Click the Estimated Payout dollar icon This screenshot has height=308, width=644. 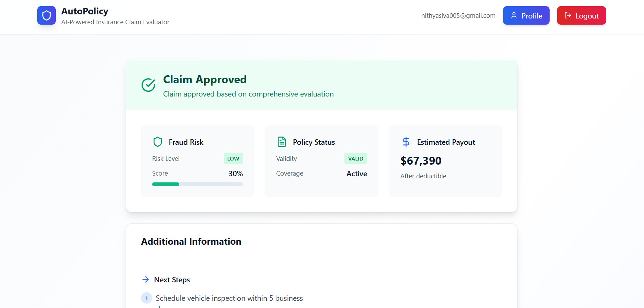[406, 142]
